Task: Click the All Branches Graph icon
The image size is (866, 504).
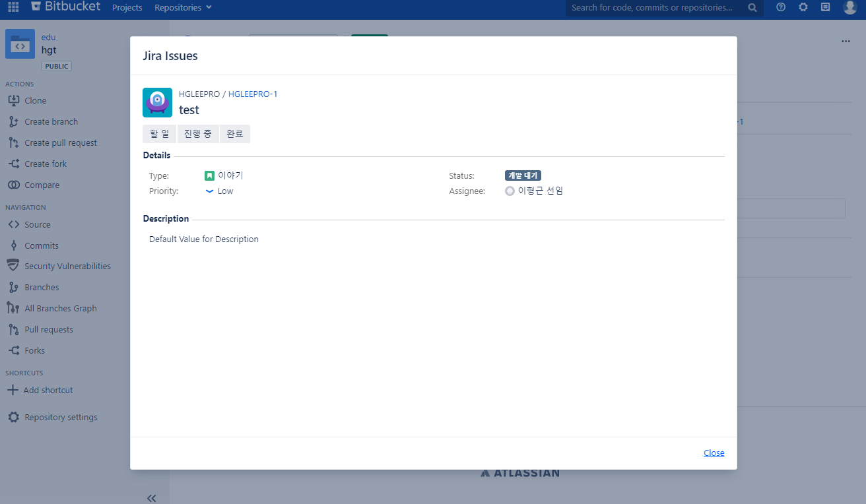Action: point(13,308)
